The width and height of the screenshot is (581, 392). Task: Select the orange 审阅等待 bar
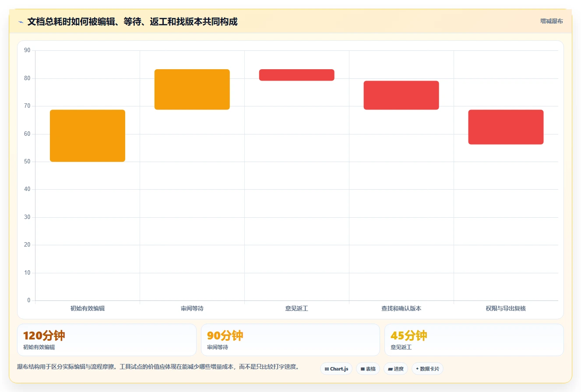[192, 89]
